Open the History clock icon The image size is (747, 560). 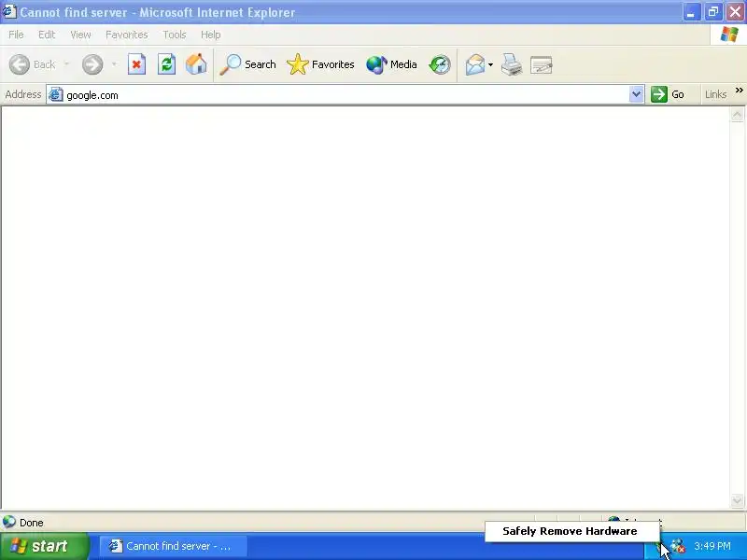439,64
